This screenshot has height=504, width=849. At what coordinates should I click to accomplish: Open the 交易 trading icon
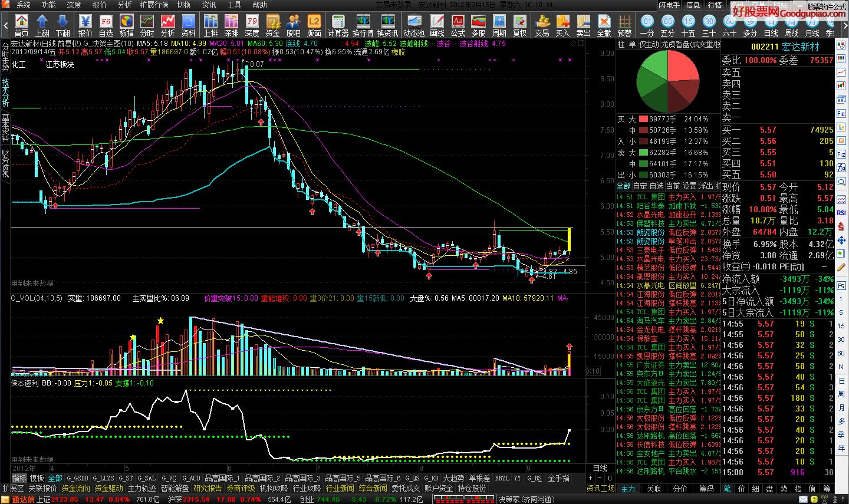tap(542, 25)
